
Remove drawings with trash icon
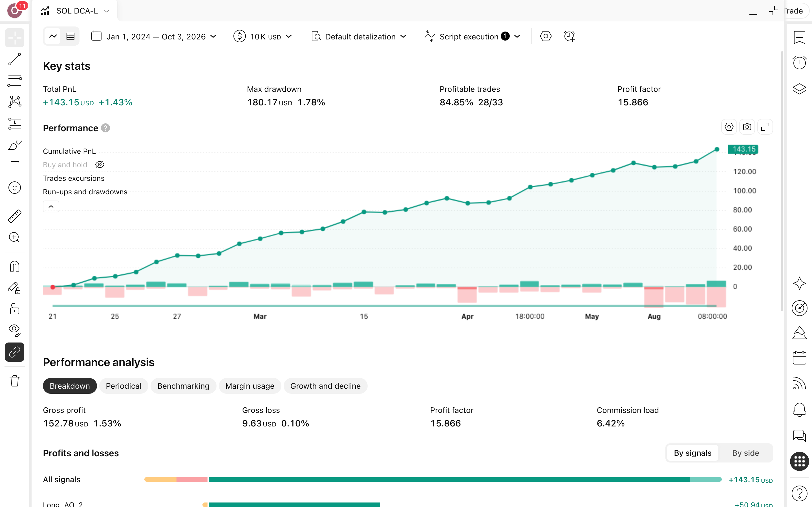pyautogui.click(x=14, y=381)
